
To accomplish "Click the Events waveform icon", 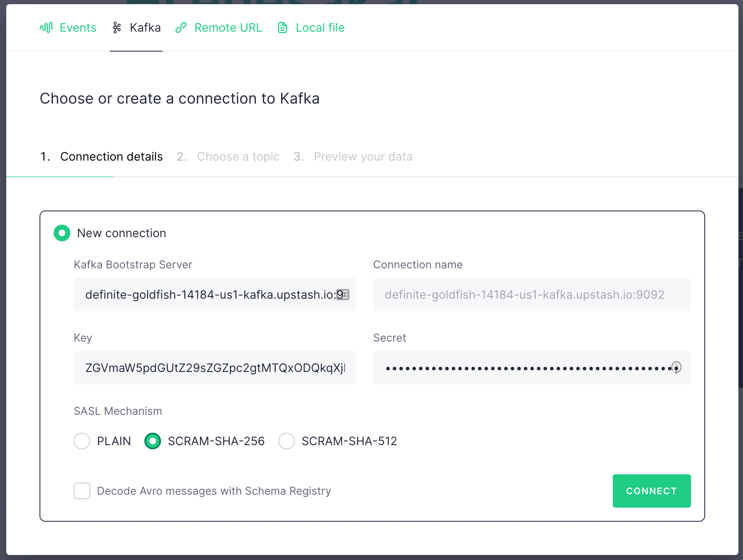I will coord(46,27).
